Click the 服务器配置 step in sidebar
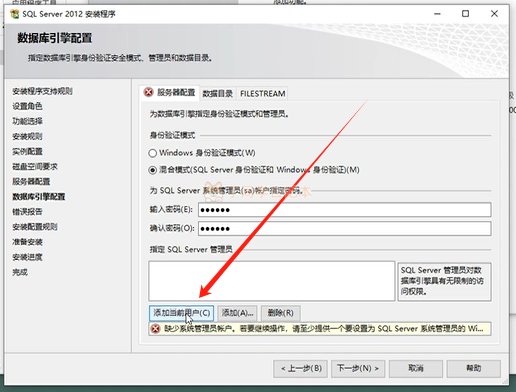516x392 pixels. pos(31,182)
